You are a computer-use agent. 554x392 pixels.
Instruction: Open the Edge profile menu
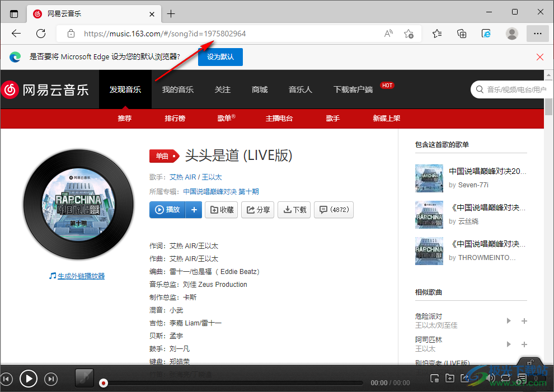pos(511,34)
